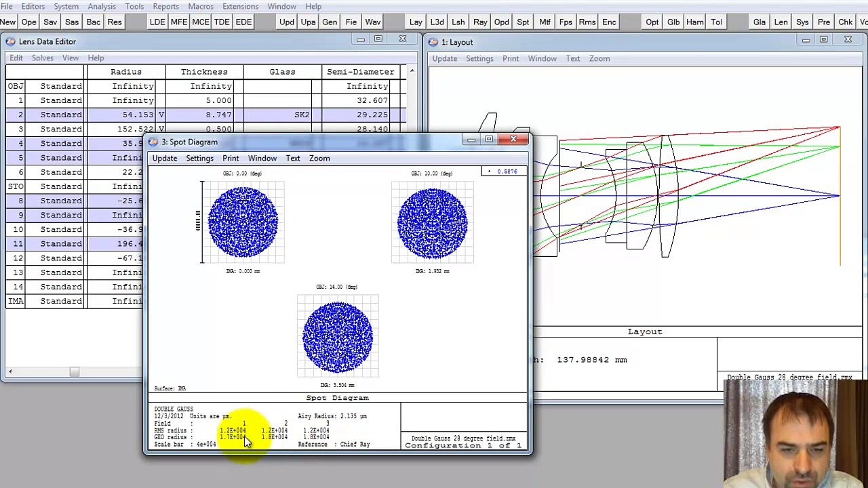This screenshot has height=488, width=868.
Task: Open the EDE extra data editor button
Action: (243, 22)
